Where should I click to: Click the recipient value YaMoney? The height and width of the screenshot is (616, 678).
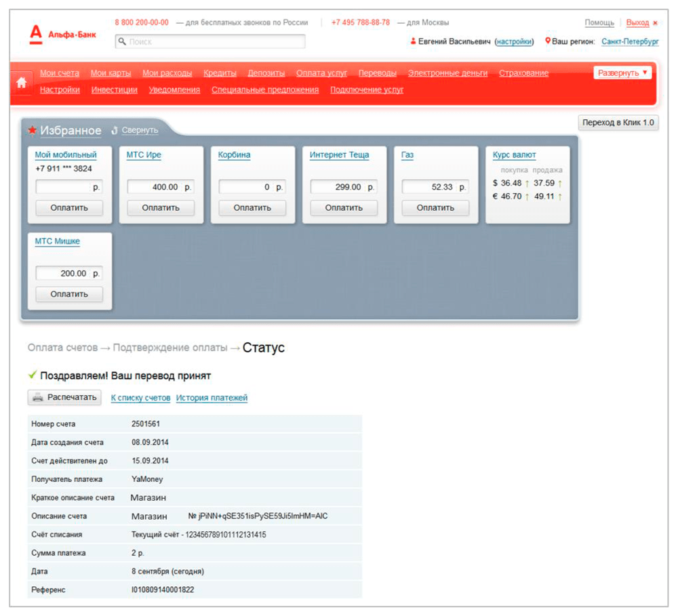pyautogui.click(x=147, y=479)
